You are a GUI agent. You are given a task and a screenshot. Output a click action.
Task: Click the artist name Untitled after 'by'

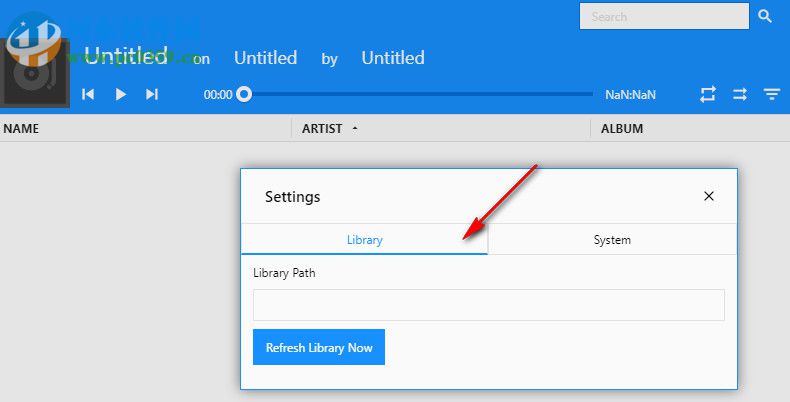tap(393, 58)
